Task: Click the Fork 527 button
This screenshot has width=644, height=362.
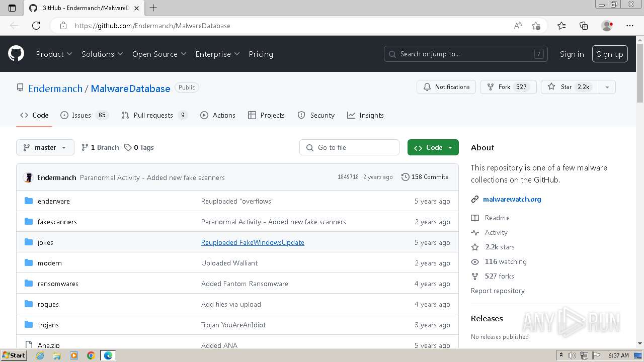Action: [508, 87]
